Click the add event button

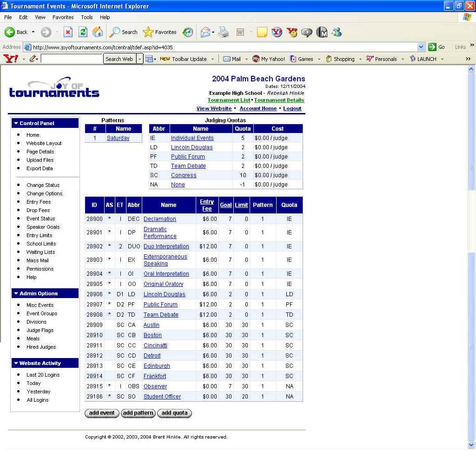point(102,413)
